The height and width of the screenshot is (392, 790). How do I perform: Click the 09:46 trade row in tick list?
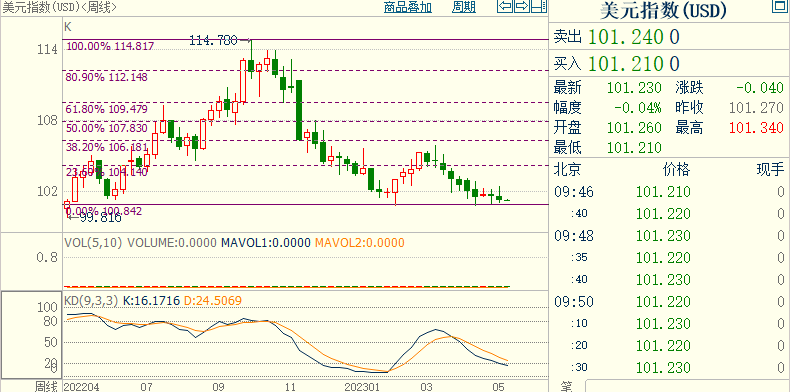669,191
